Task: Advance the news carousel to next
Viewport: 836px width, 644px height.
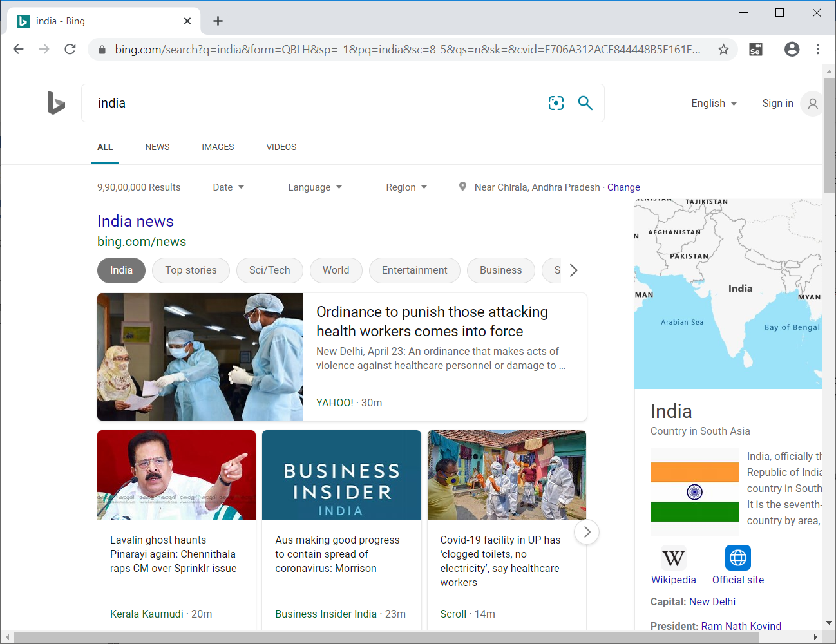Action: (587, 532)
